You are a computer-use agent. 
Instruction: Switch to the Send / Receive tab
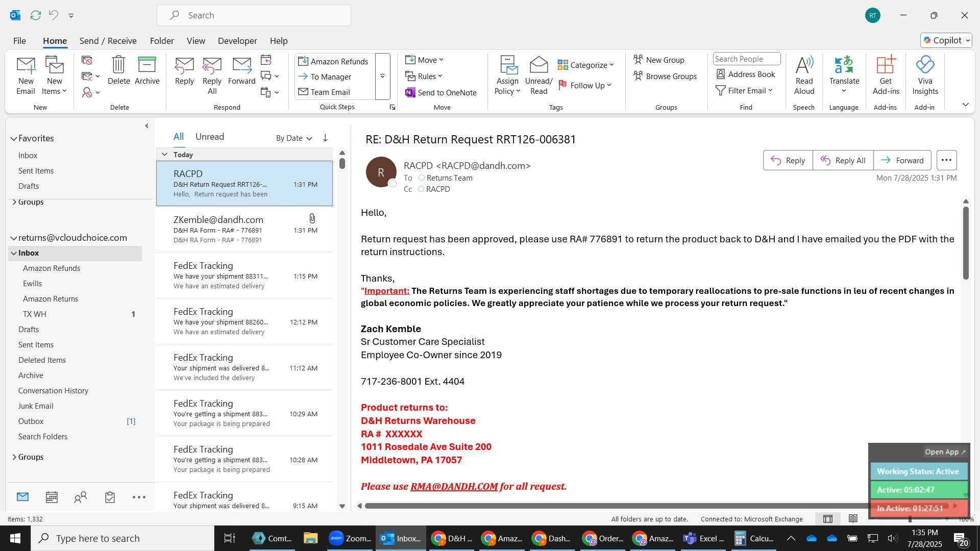pos(108,41)
